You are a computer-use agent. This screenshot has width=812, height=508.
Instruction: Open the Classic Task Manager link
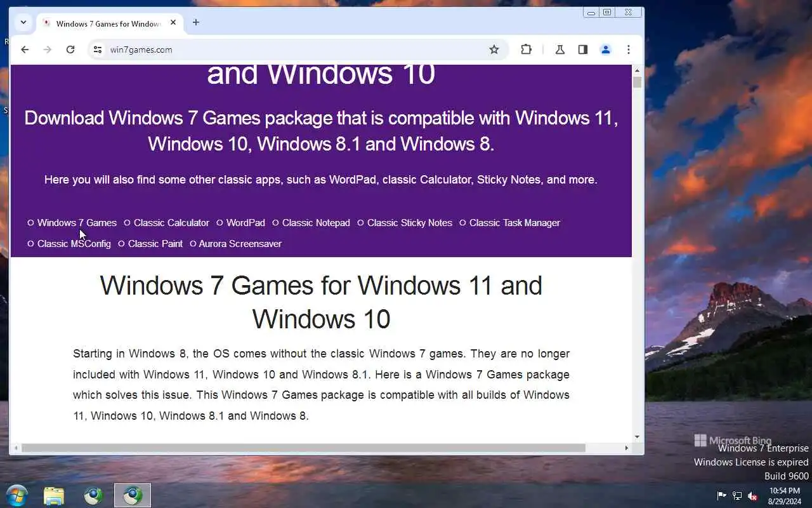point(514,223)
